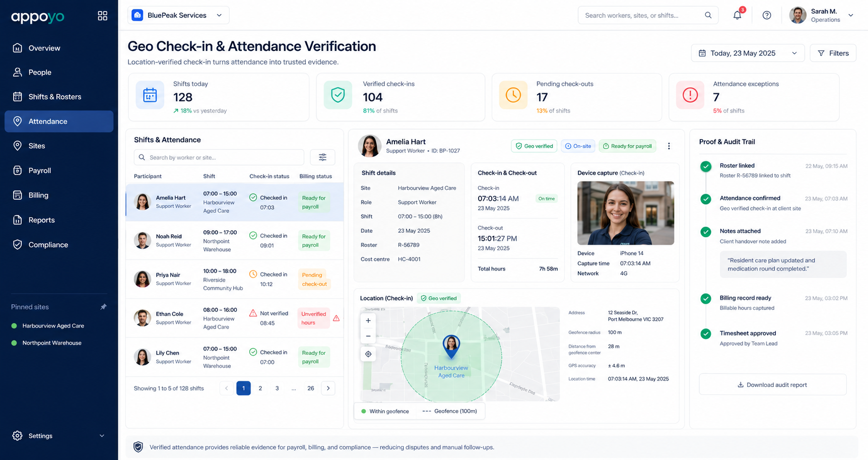
Task: Click the pin icon next to Pinned sites
Action: (x=103, y=307)
